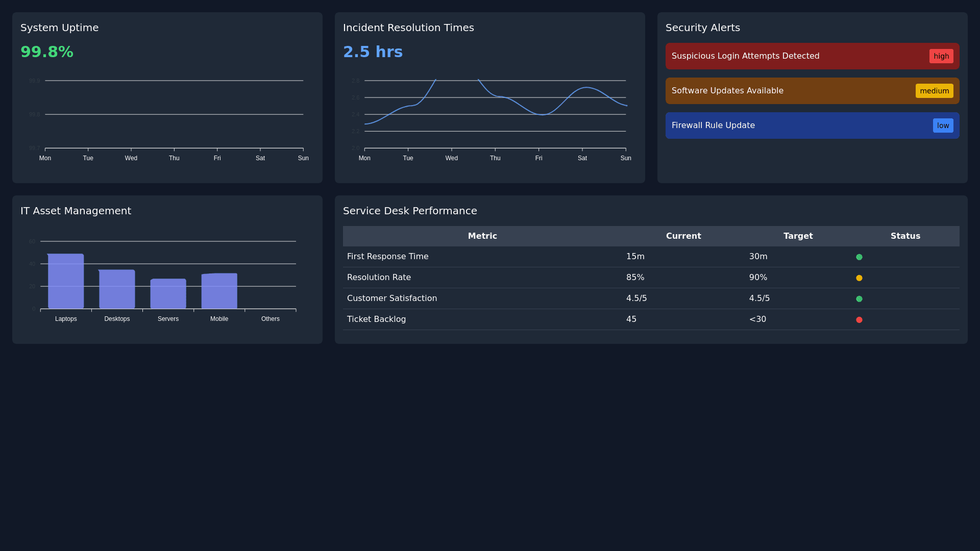Viewport: 980px width, 551px height.
Task: Click green status dot for First Response Time
Action: tap(859, 257)
